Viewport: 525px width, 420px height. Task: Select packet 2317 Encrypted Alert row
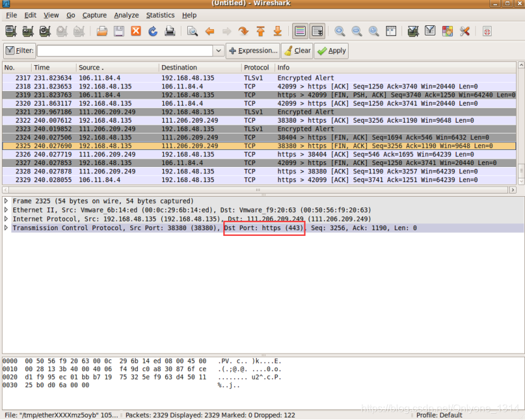(259, 78)
